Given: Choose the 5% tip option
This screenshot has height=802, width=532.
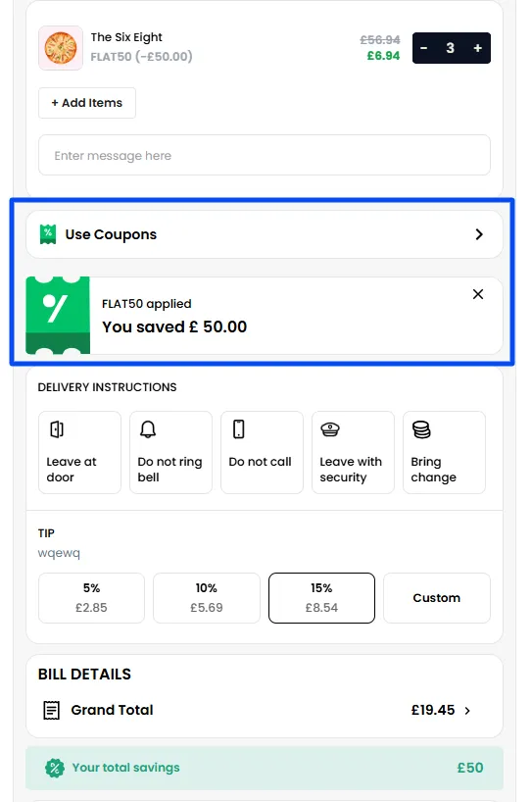Looking at the screenshot, I should [91, 598].
